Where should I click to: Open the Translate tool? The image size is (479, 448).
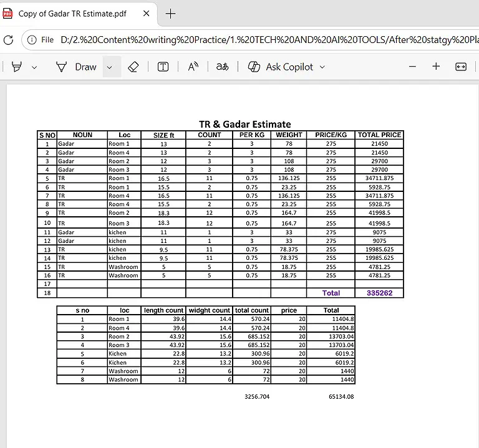point(223,67)
